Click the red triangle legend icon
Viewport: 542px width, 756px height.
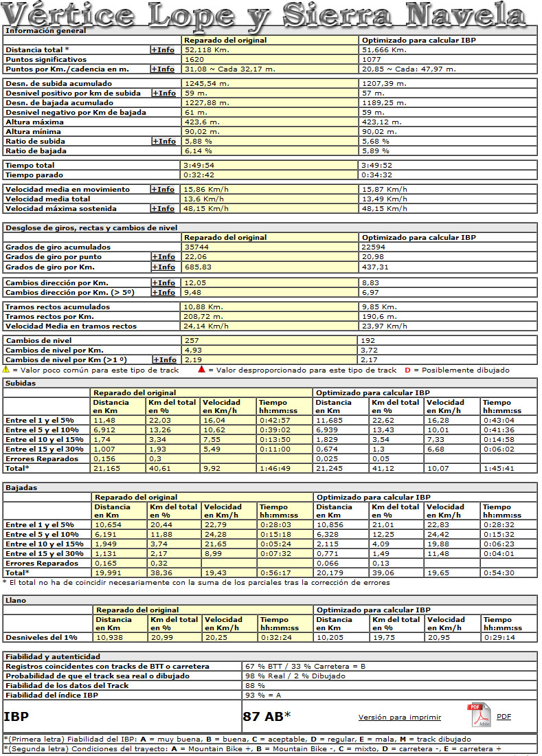click(x=201, y=370)
